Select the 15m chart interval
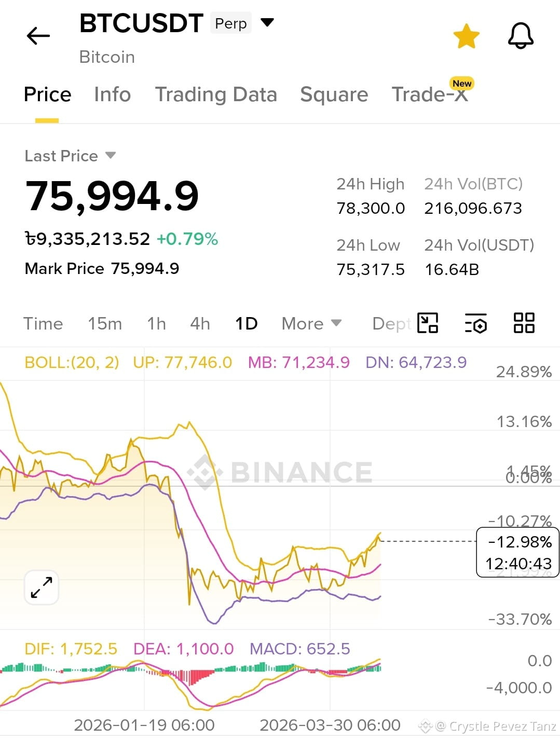Image resolution: width=560 pixels, height=739 pixels. (x=105, y=323)
